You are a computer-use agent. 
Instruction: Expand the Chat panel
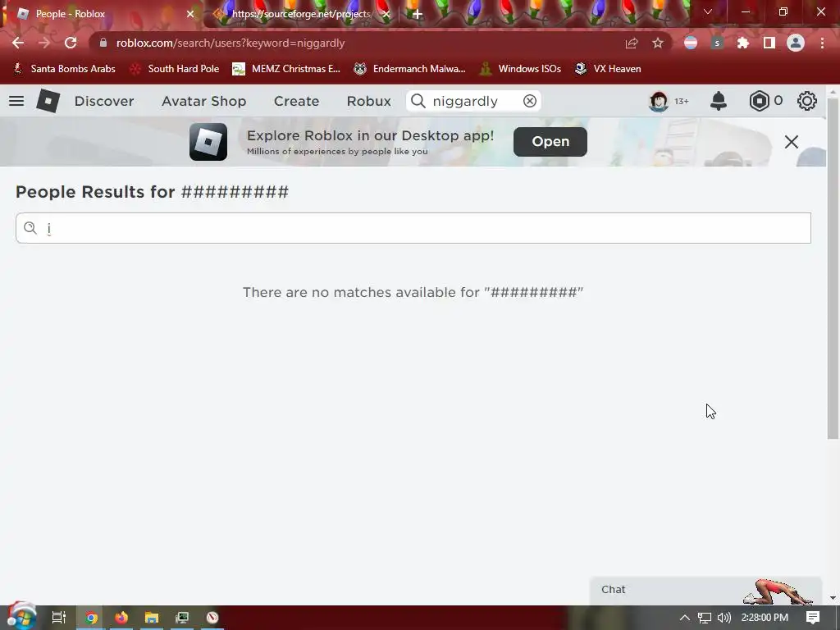point(705,591)
